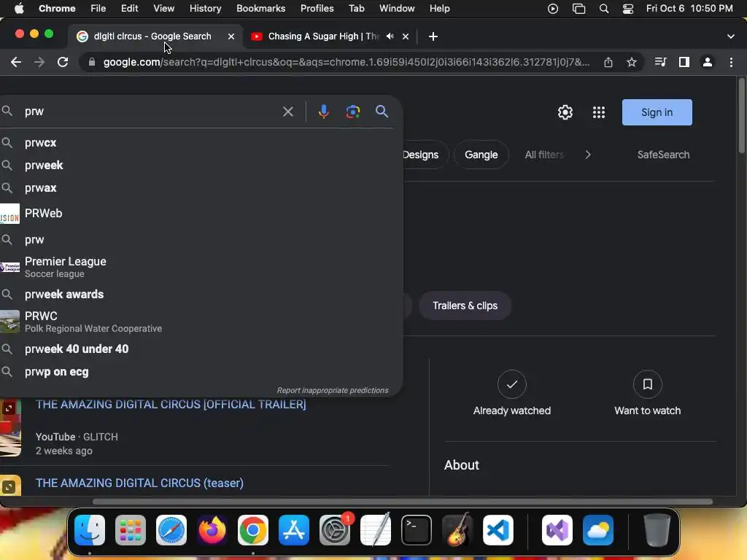This screenshot has width=747, height=560.
Task: Bookmark this page with star icon
Action: click(631, 62)
